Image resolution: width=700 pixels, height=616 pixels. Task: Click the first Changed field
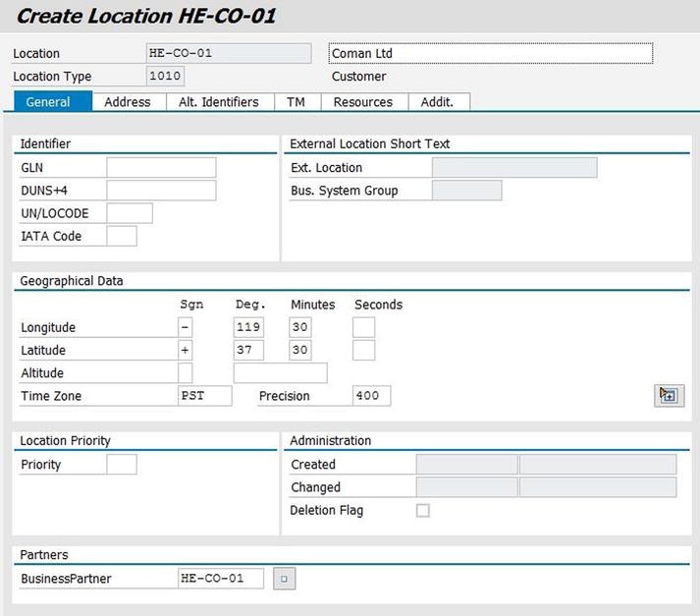pos(466,487)
